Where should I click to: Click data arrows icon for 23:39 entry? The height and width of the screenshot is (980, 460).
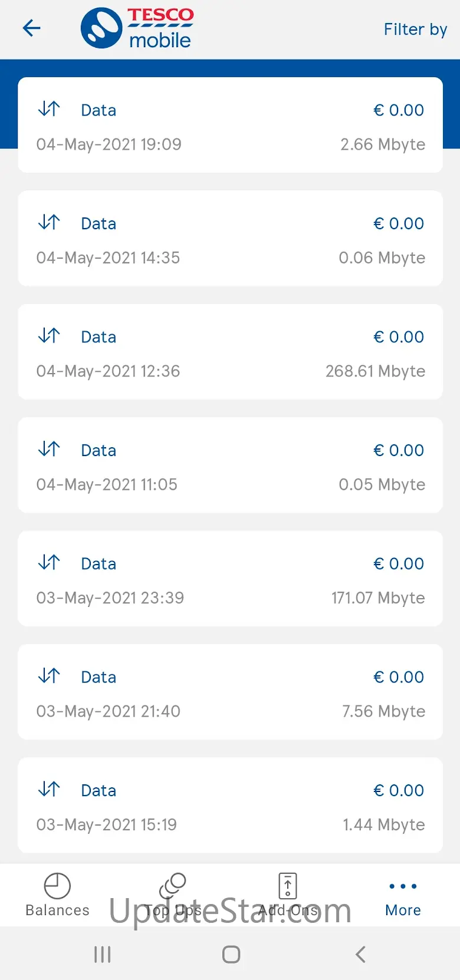(x=49, y=563)
